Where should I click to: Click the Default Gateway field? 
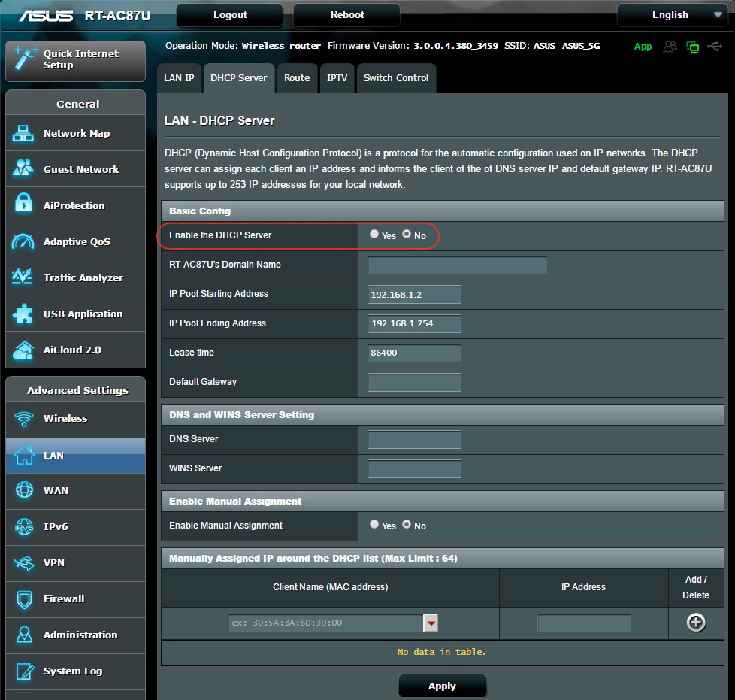414,382
